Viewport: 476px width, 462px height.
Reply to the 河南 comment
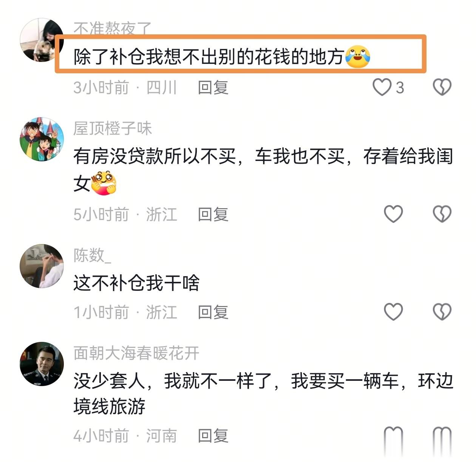213,436
